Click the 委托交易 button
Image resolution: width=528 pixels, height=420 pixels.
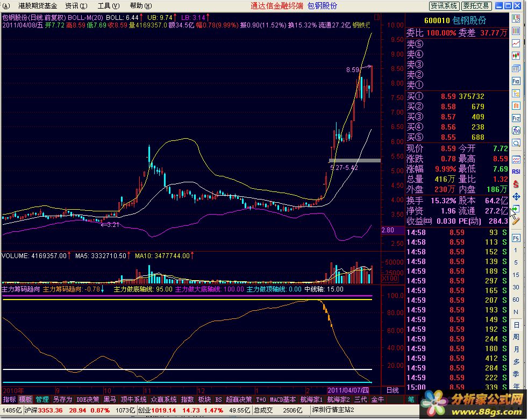(476, 6)
